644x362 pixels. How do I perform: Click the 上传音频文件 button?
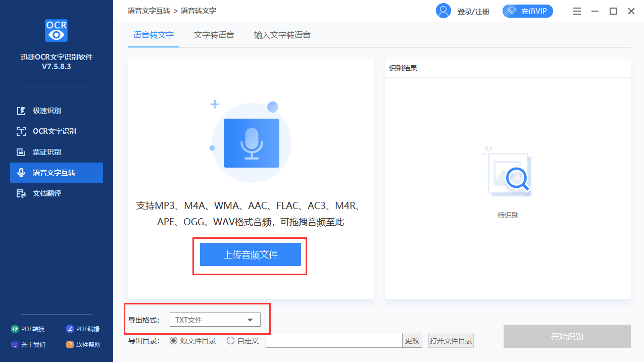tap(251, 254)
